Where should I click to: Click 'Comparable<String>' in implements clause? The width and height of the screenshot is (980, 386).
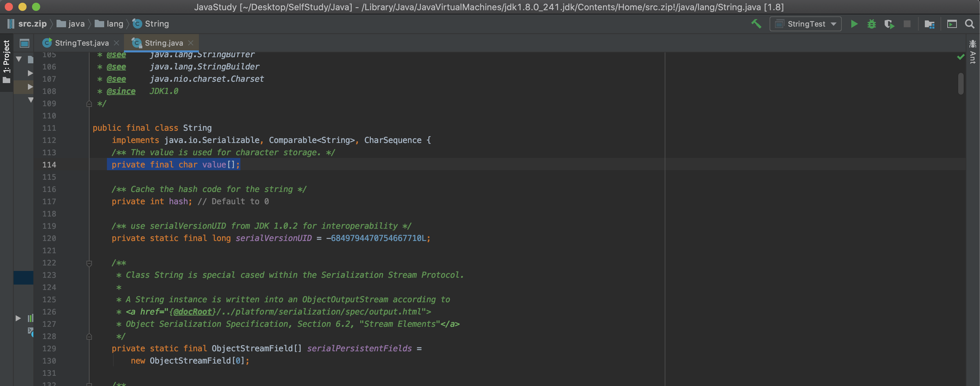tap(312, 140)
